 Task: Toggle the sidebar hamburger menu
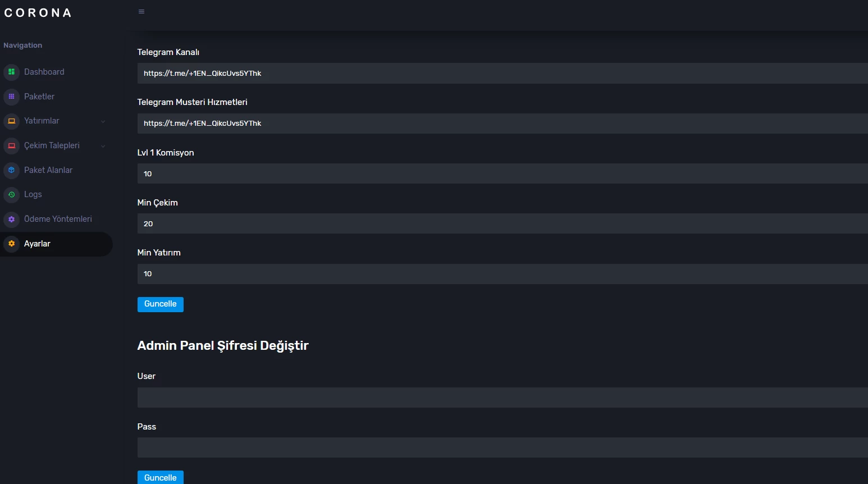tap(141, 11)
